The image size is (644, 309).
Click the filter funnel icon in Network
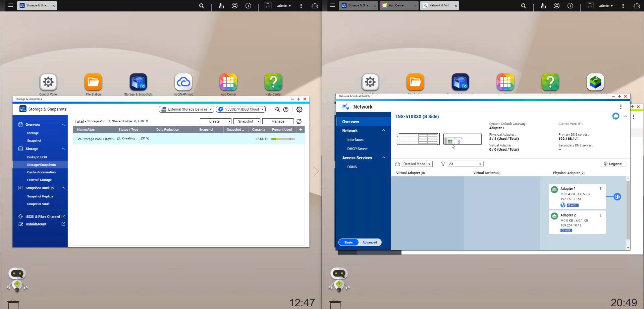coord(443,164)
